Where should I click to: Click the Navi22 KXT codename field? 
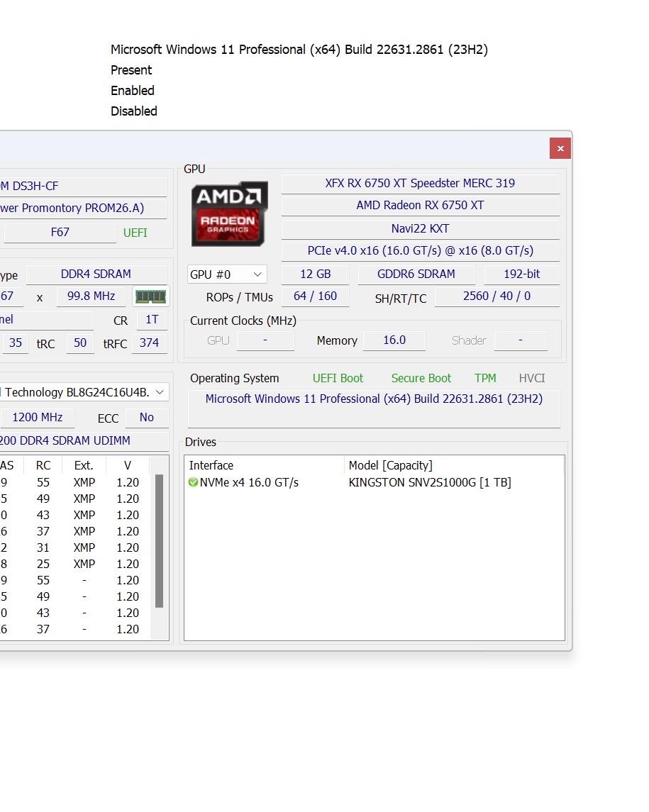click(420, 228)
